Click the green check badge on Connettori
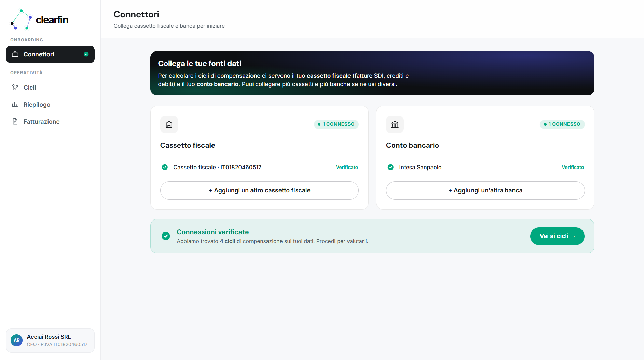The image size is (644, 360). pos(86,54)
